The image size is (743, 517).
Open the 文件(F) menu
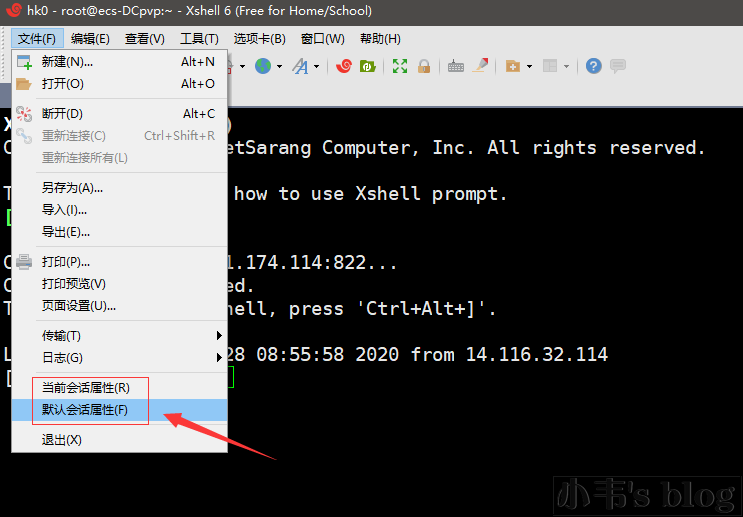point(37,38)
